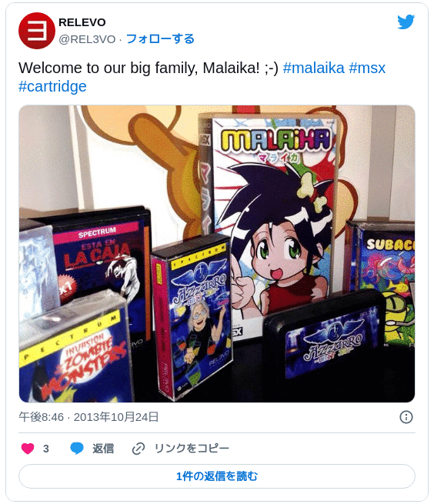Open the Twitter bird logo
Screen dimensions: 434x504
[x=406, y=22]
